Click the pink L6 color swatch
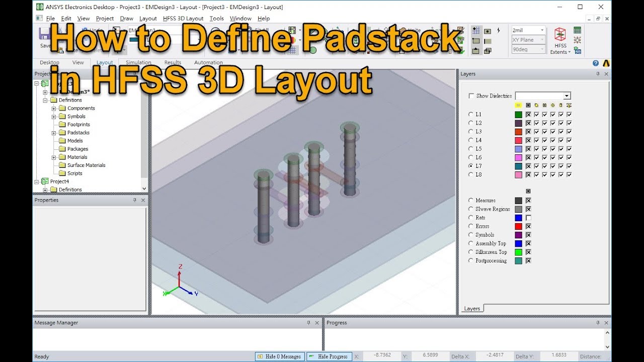The height and width of the screenshot is (362, 644). click(x=518, y=157)
